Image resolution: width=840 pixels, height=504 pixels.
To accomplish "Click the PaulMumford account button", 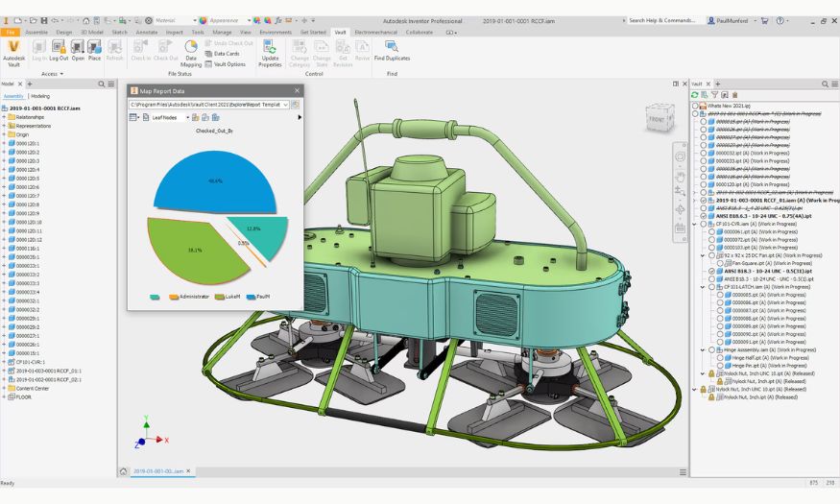I will coord(732,21).
